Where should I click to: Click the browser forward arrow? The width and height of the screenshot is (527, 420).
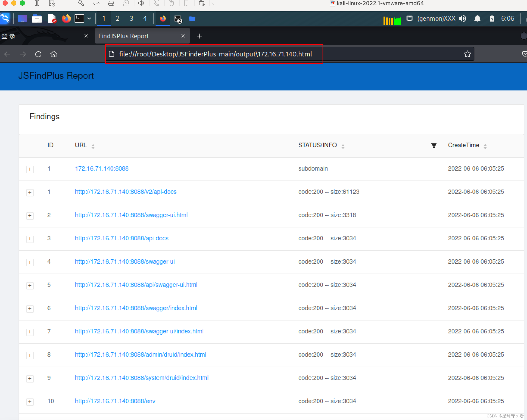tap(23, 54)
